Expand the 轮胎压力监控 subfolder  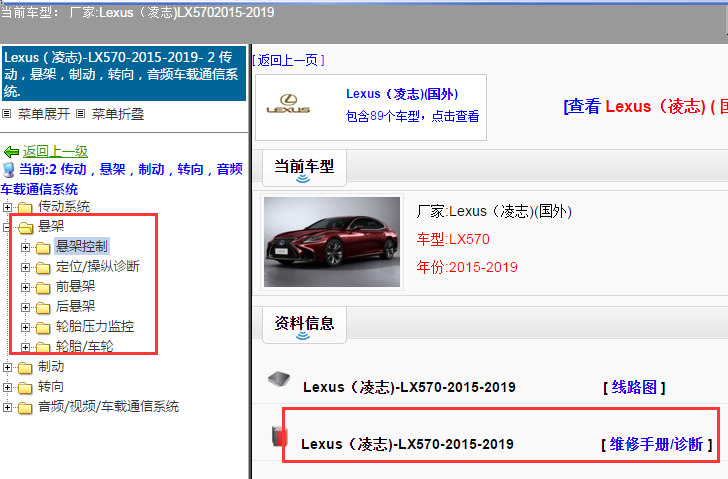tap(26, 327)
